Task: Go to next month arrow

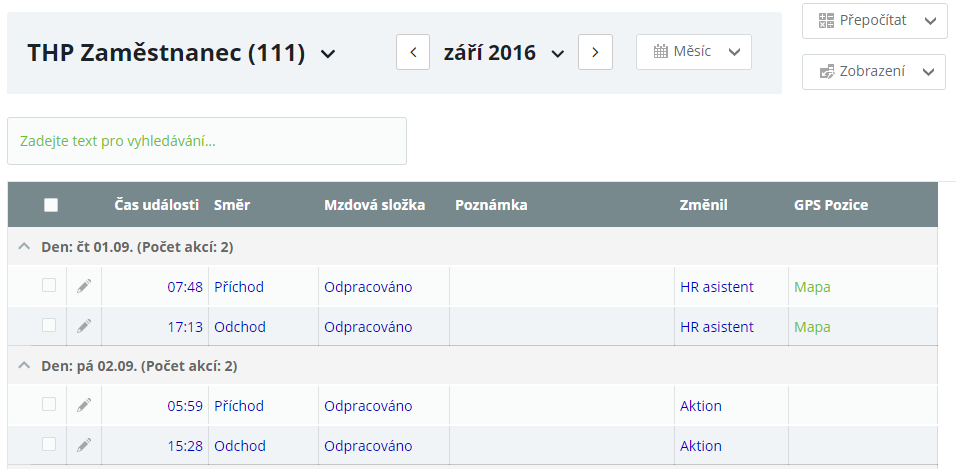Action: point(595,52)
